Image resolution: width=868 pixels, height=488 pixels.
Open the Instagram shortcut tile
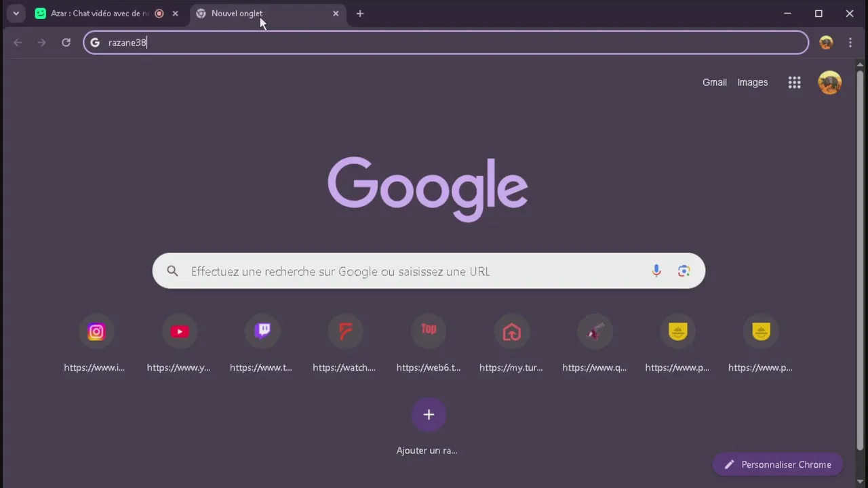(96, 331)
